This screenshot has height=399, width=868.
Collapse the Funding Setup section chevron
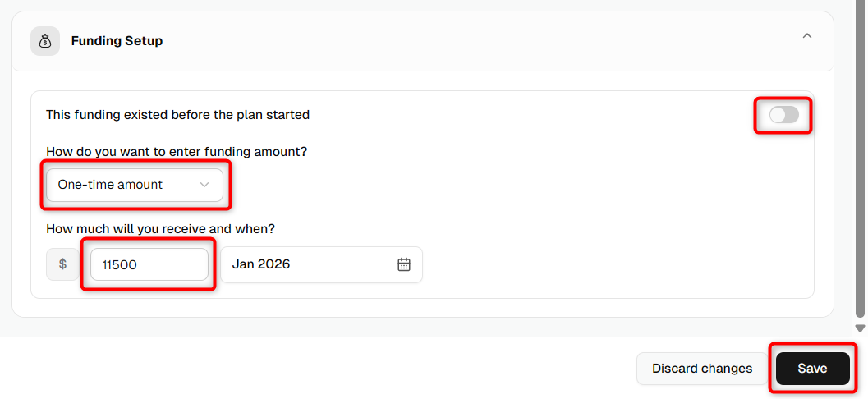tap(807, 36)
